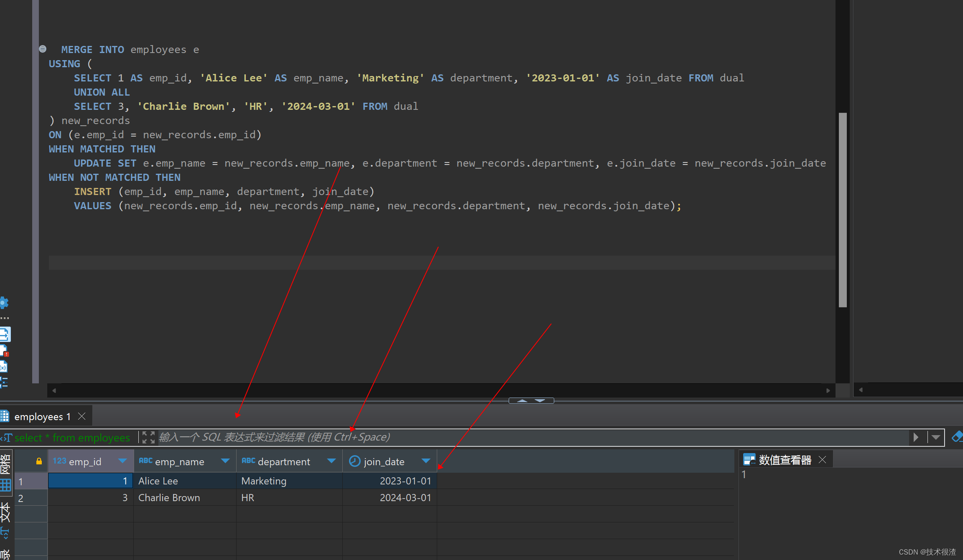Click the UPDATE SET keyword in the editor
Screen dimensions: 963x560
coord(105,163)
